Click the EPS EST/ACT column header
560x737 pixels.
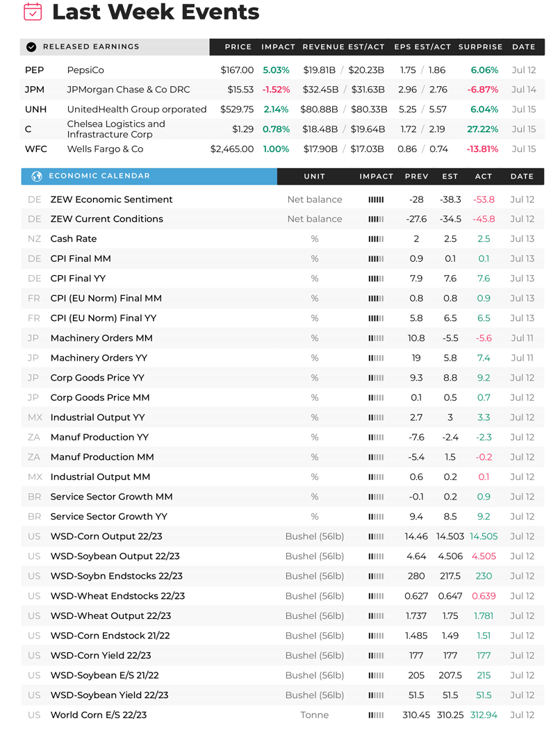pyautogui.click(x=422, y=47)
